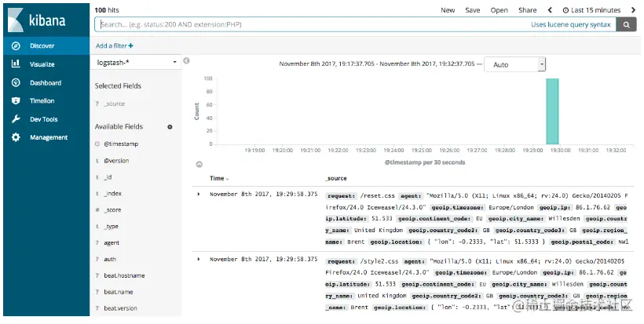Screen dimensions: 644x324
Task: Expand the /style2.css document row
Action: 199,259
